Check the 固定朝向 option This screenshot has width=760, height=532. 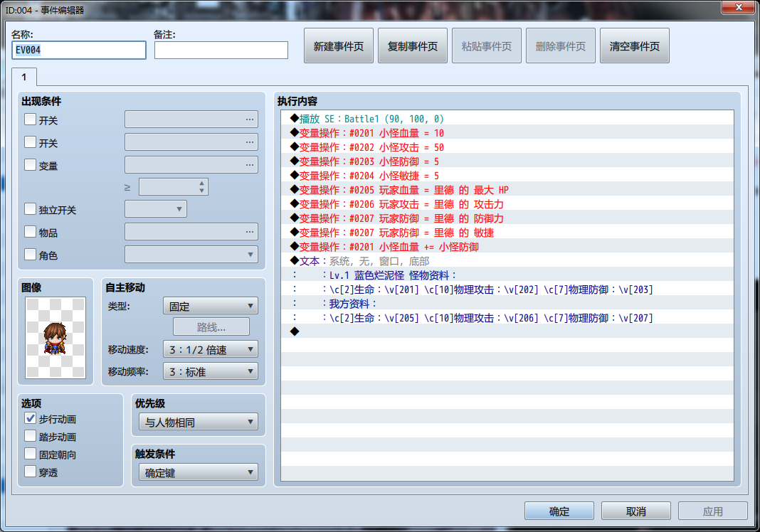pyautogui.click(x=30, y=454)
